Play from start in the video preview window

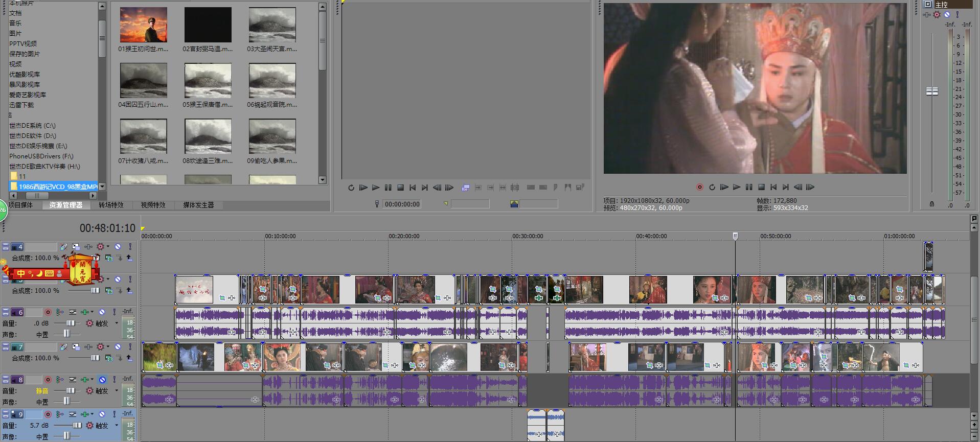pyautogui.click(x=724, y=187)
